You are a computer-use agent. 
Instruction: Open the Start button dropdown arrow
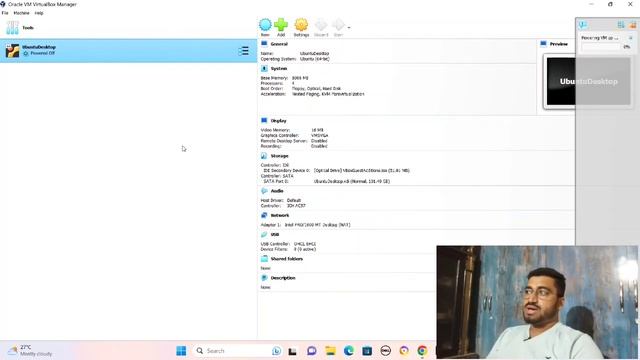[x=349, y=28]
